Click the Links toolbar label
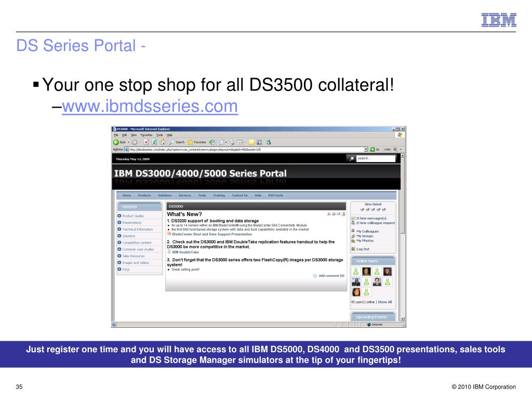 tap(387, 149)
